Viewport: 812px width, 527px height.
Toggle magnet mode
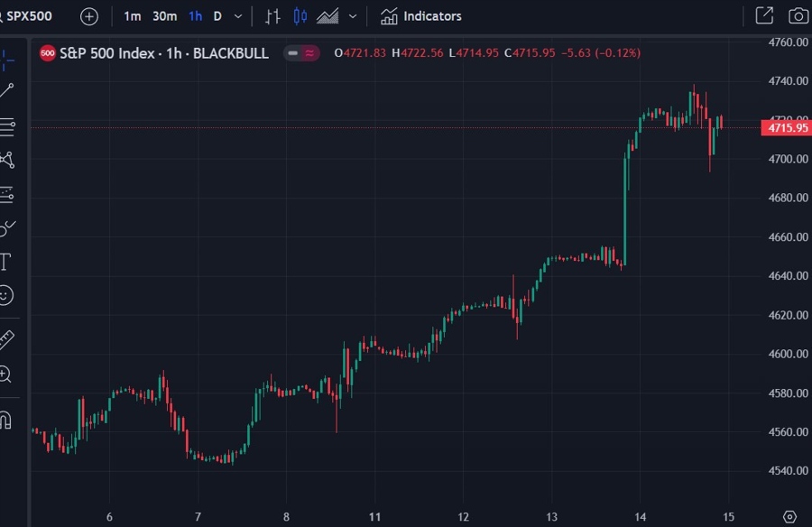[5, 420]
